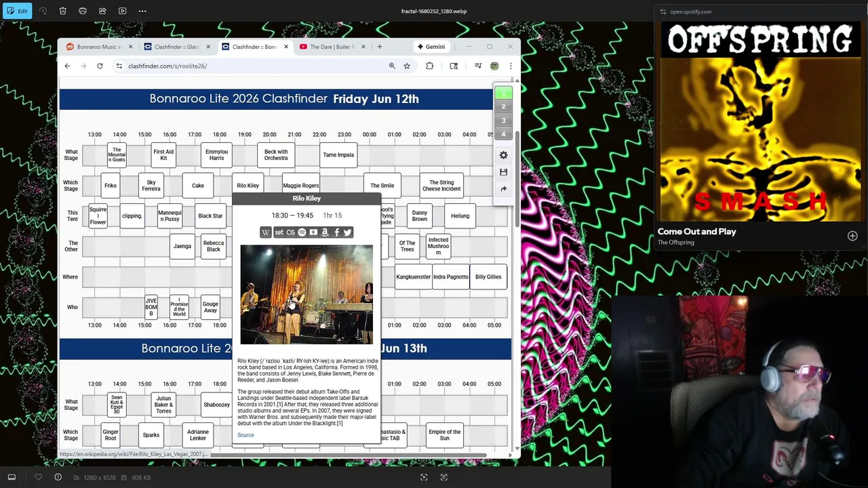The image size is (868, 488).
Task: Click the zoom magnifier icon in address bar
Action: (x=392, y=66)
